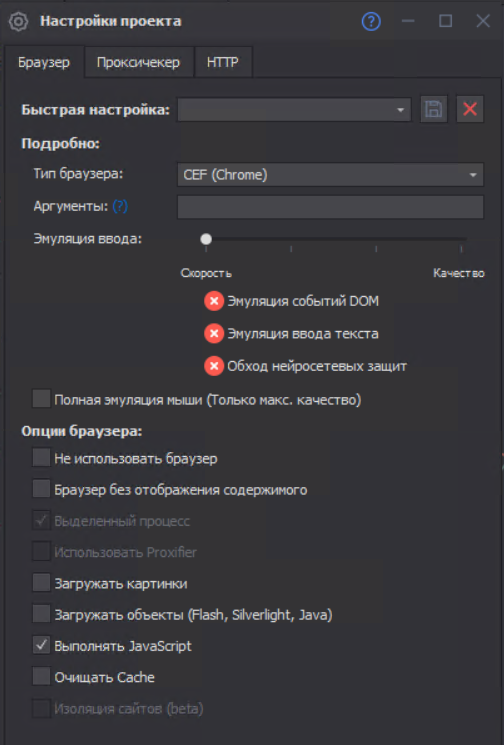Screen dimensions: 504x745
Task: Click red cross beside Эмуляция ввода текста
Action: pos(214,334)
